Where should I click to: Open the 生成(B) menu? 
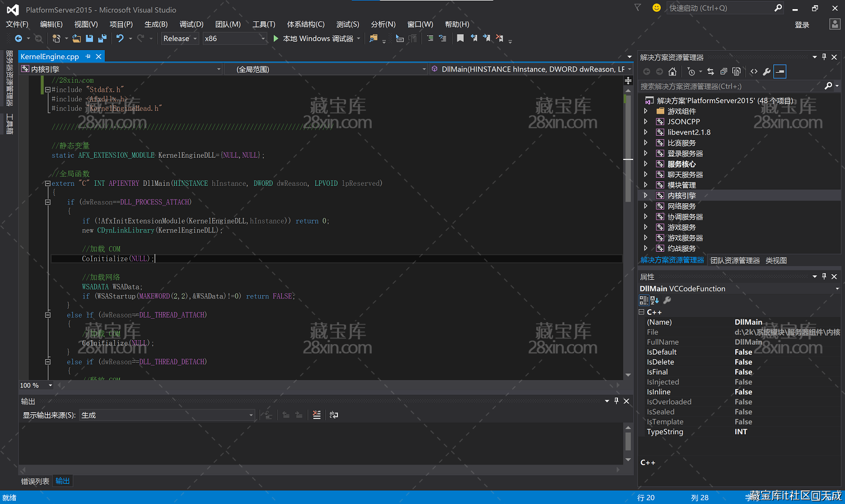click(x=156, y=24)
